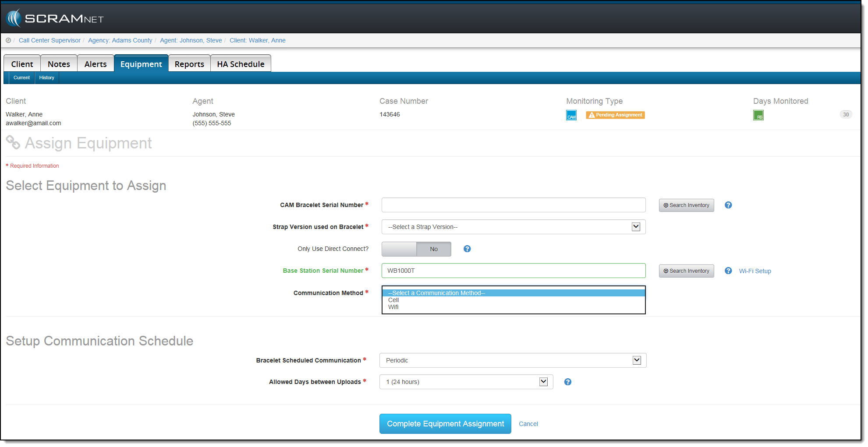Click the green RB days monitored icon

click(758, 116)
